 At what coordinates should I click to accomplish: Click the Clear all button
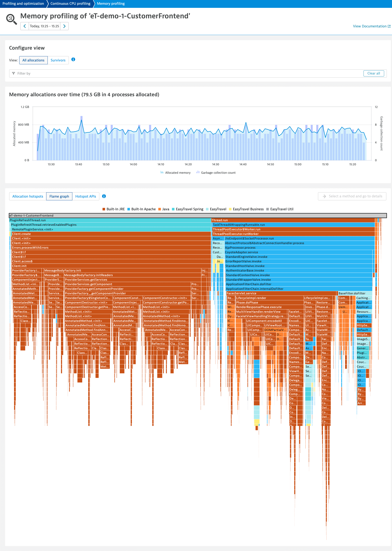tap(374, 73)
